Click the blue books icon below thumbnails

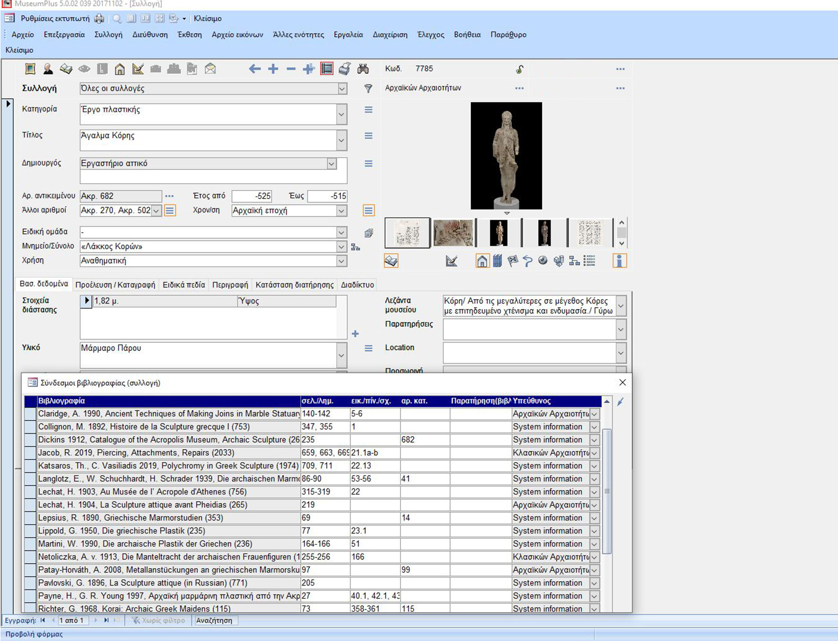[x=497, y=261]
